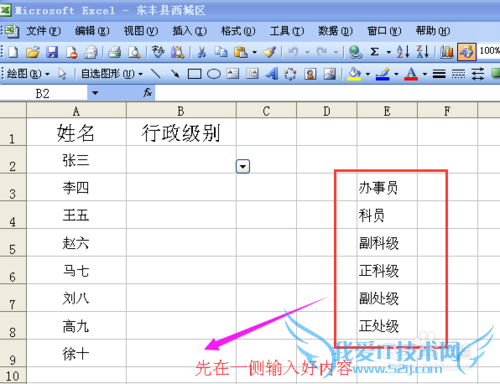Select row 5 header
The height and width of the screenshot is (384, 500).
[13, 243]
